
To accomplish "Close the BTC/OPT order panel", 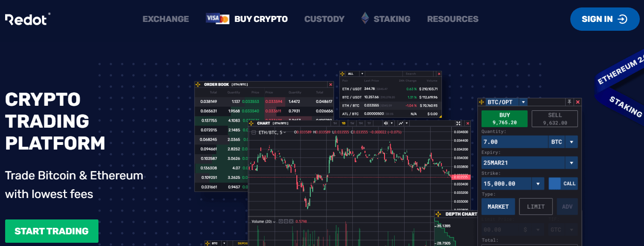I will click(578, 102).
